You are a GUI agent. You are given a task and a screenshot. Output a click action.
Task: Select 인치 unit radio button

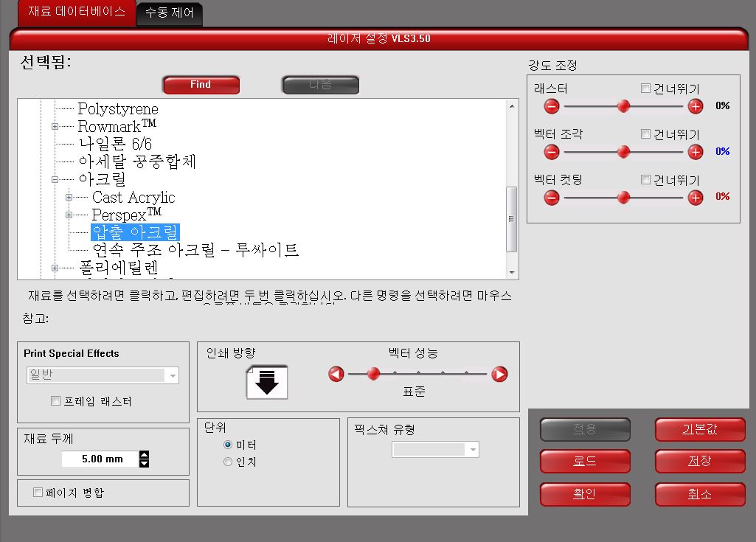pyautogui.click(x=228, y=462)
